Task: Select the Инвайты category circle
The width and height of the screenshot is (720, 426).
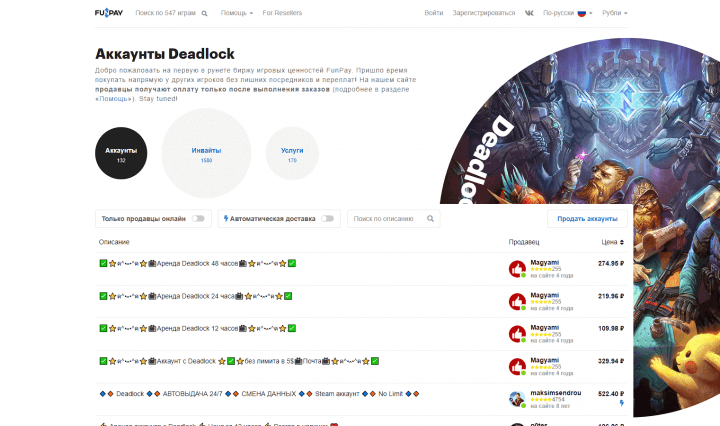Action: click(206, 153)
